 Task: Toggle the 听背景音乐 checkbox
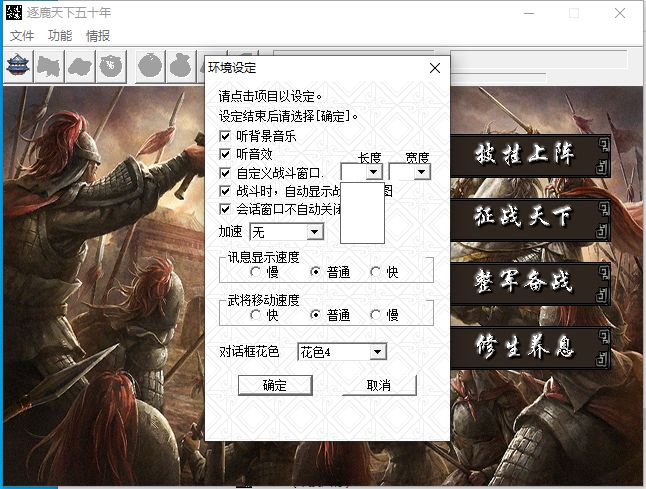pyautogui.click(x=225, y=135)
